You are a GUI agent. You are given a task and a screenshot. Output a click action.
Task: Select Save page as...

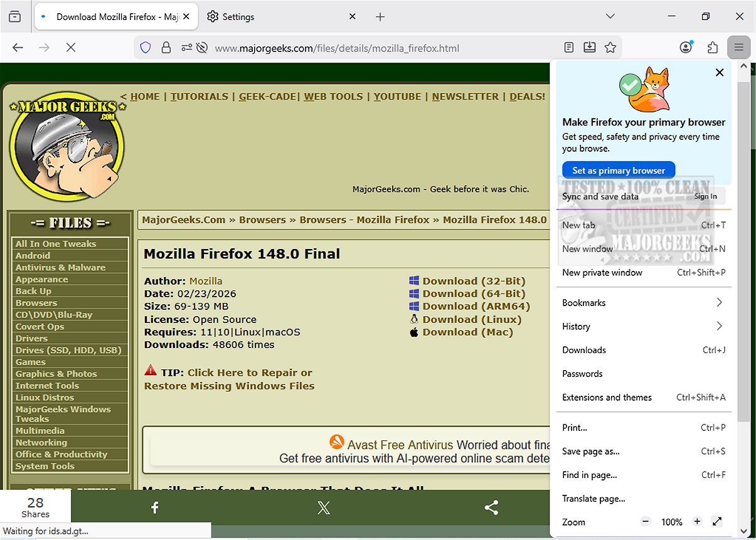click(x=644, y=452)
